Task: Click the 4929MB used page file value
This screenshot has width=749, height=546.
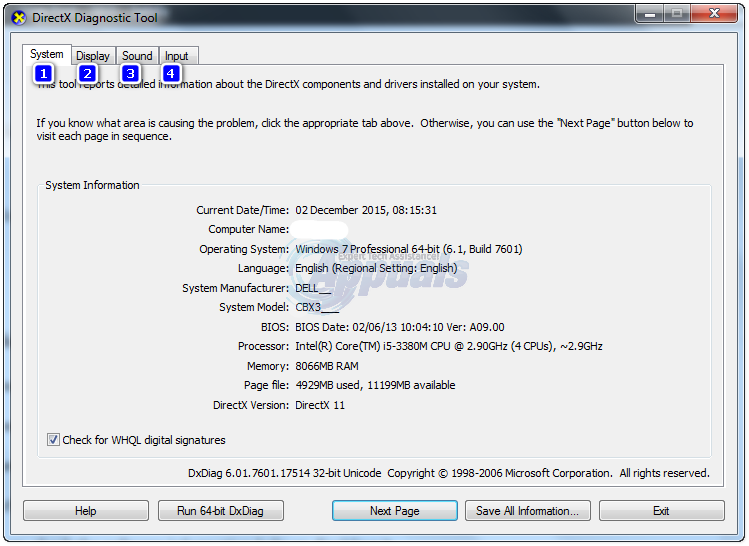Action: pyautogui.click(x=375, y=385)
